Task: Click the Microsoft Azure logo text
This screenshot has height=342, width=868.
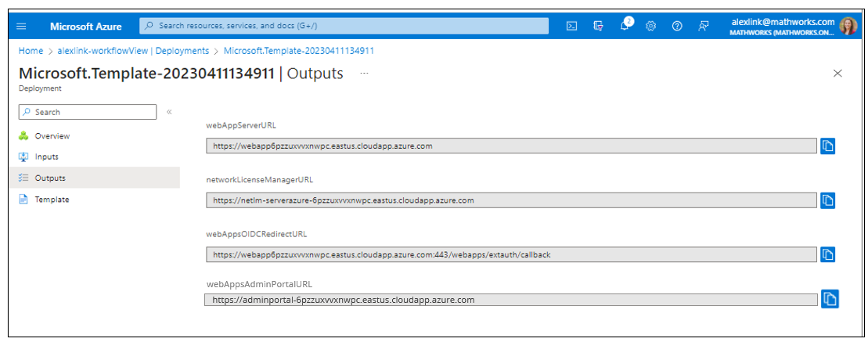Action: (x=86, y=26)
